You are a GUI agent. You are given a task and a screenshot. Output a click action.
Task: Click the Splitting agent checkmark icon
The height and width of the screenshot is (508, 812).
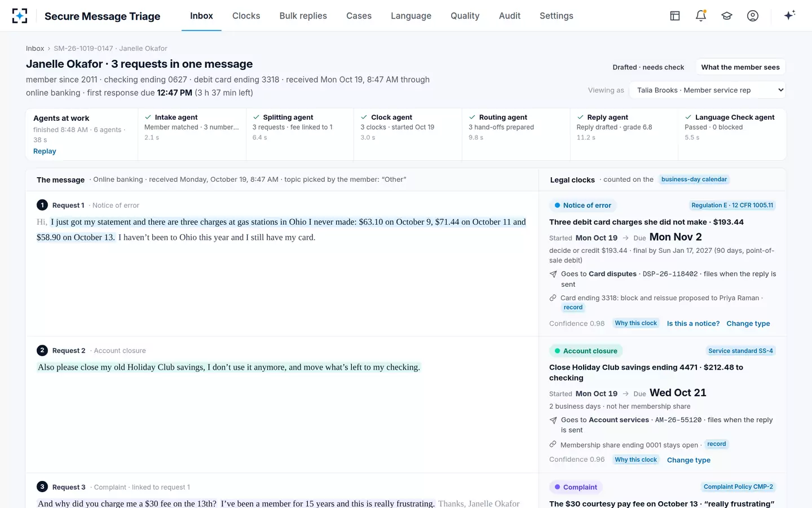257,117
